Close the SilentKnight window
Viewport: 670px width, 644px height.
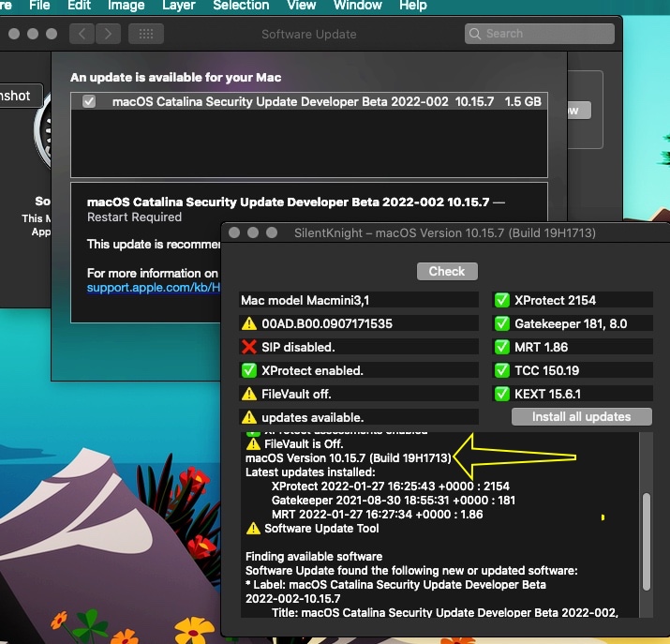[x=234, y=232]
